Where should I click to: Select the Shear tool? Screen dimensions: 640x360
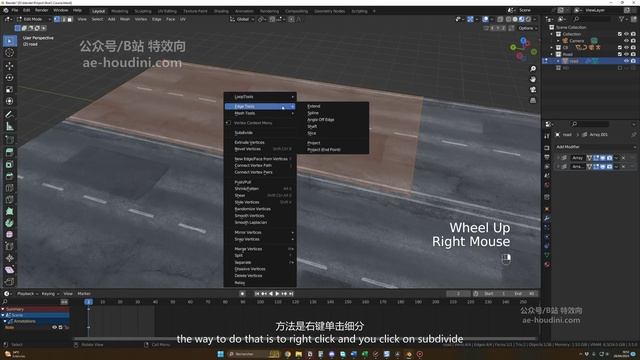click(10, 270)
